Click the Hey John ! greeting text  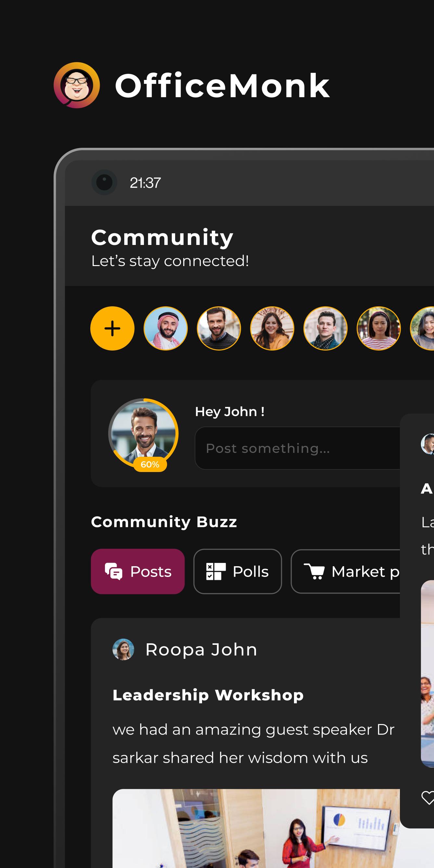click(x=229, y=412)
